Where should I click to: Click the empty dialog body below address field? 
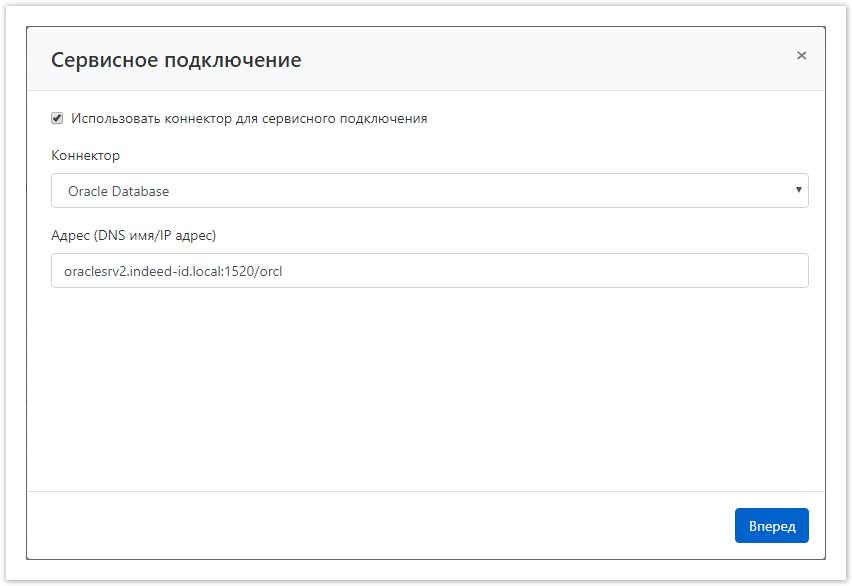click(x=429, y=390)
